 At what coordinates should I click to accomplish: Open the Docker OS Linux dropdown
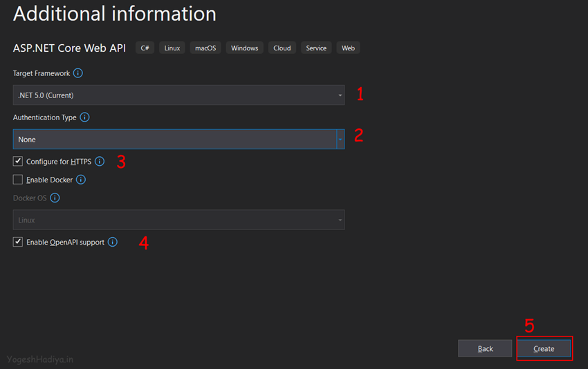(178, 220)
